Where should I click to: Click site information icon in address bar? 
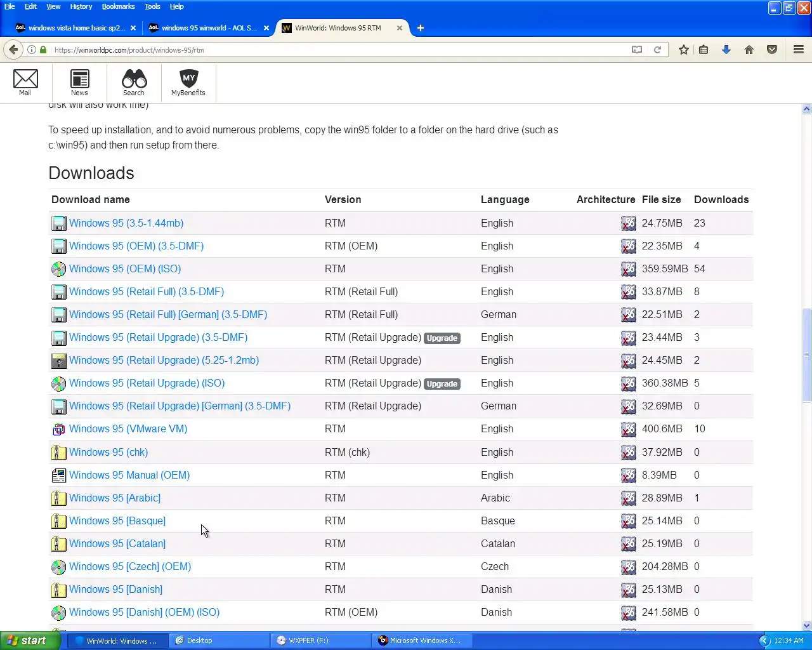(x=31, y=50)
